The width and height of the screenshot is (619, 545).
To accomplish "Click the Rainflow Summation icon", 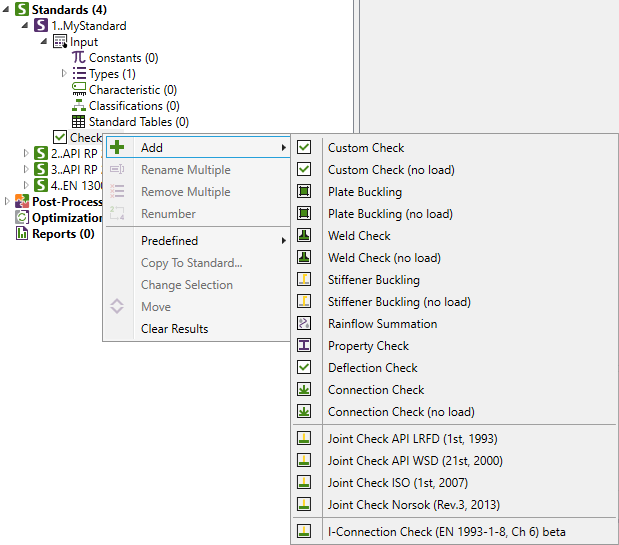I will coord(304,323).
